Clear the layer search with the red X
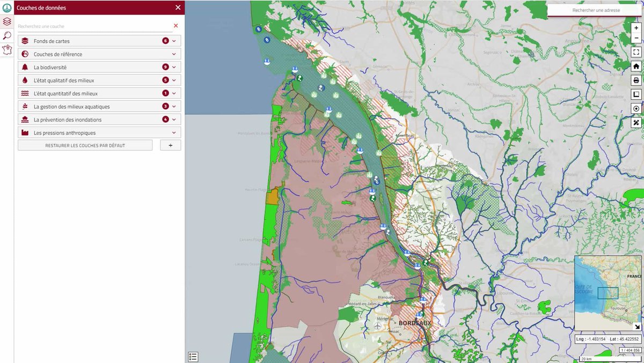644x363 pixels. tap(175, 25)
